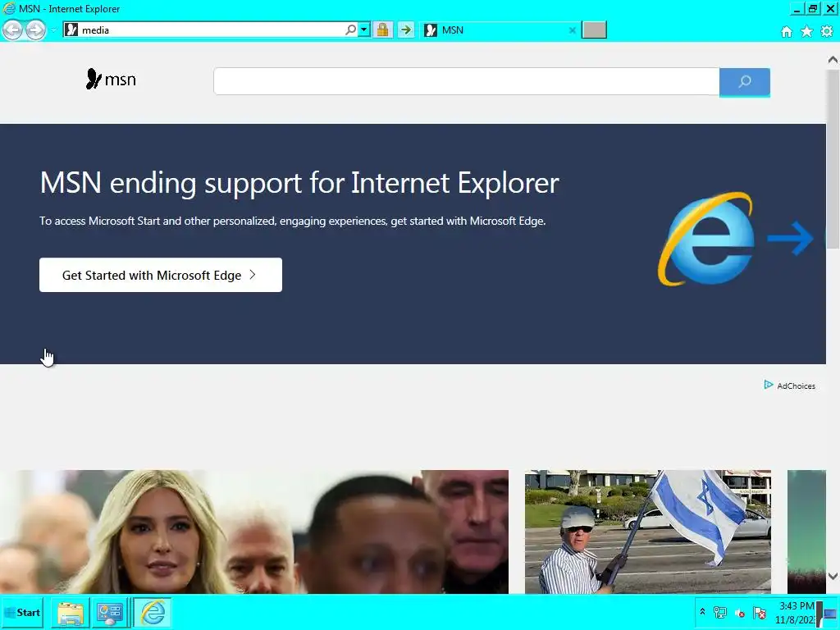Image resolution: width=840 pixels, height=630 pixels.
Task: Click 'Get Started with Microsoft Edge' button
Action: [161, 275]
